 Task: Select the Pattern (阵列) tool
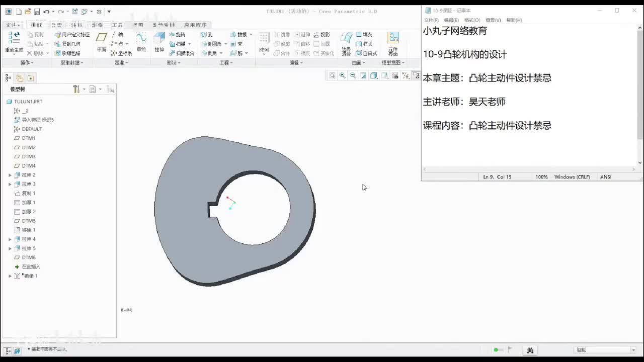[264, 42]
